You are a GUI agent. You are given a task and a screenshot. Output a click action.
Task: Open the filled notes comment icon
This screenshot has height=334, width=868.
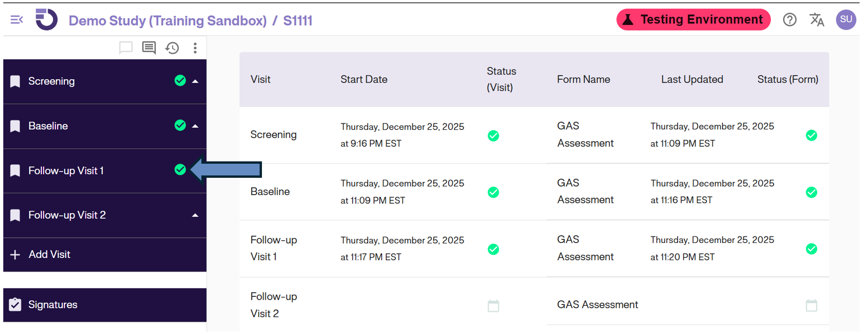(149, 48)
